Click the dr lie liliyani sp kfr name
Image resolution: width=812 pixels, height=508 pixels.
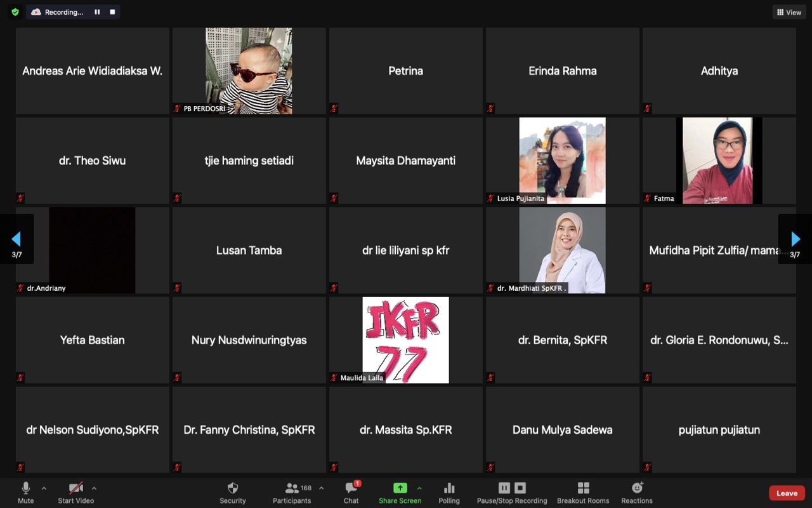406,250
